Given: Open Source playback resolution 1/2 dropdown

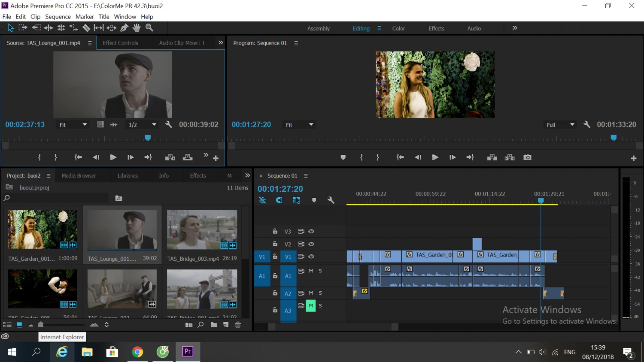Looking at the screenshot, I should pos(143,125).
